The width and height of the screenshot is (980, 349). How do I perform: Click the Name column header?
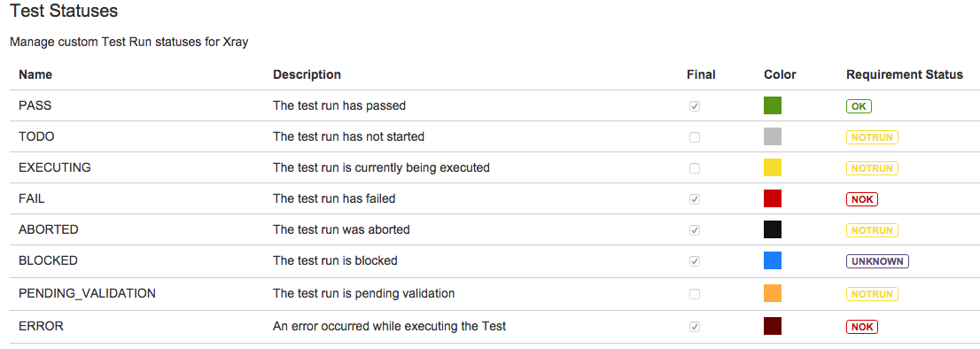35,75
